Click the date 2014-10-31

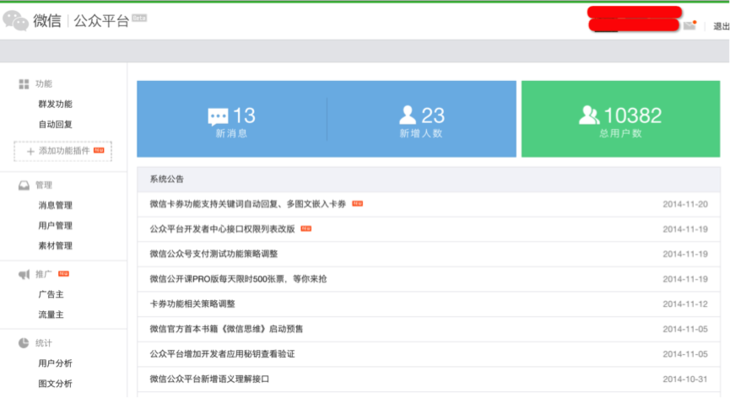tap(685, 379)
